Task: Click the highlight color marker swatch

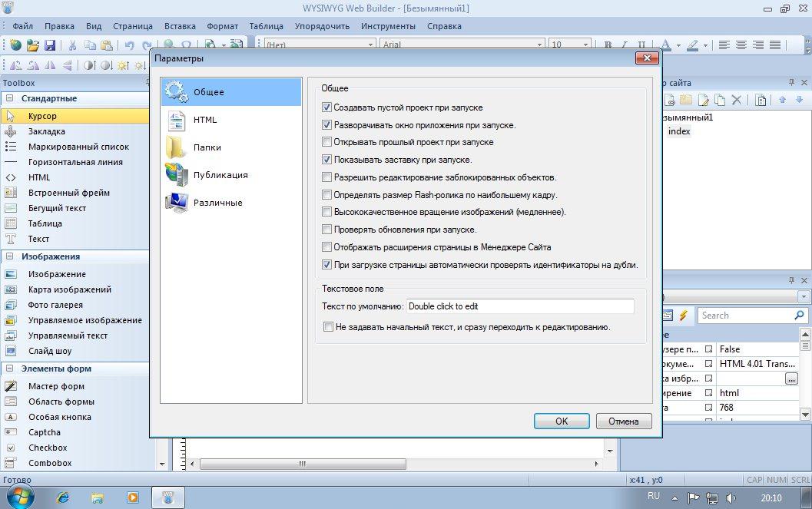Action: point(693,45)
